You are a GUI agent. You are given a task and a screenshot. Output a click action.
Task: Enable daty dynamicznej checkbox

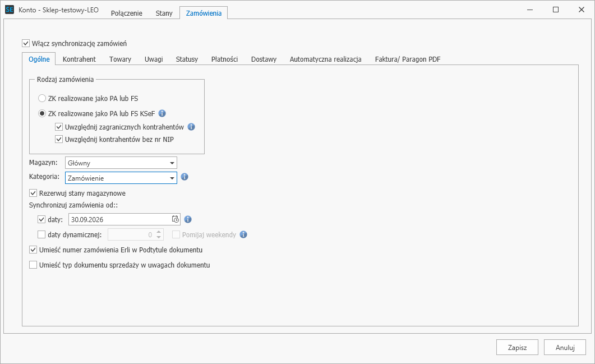(41, 234)
